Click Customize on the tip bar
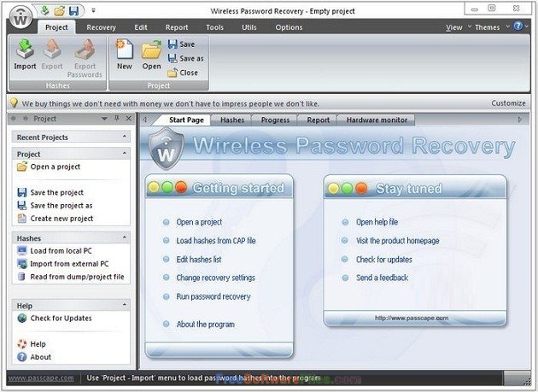The height and width of the screenshot is (392, 538). (508, 103)
